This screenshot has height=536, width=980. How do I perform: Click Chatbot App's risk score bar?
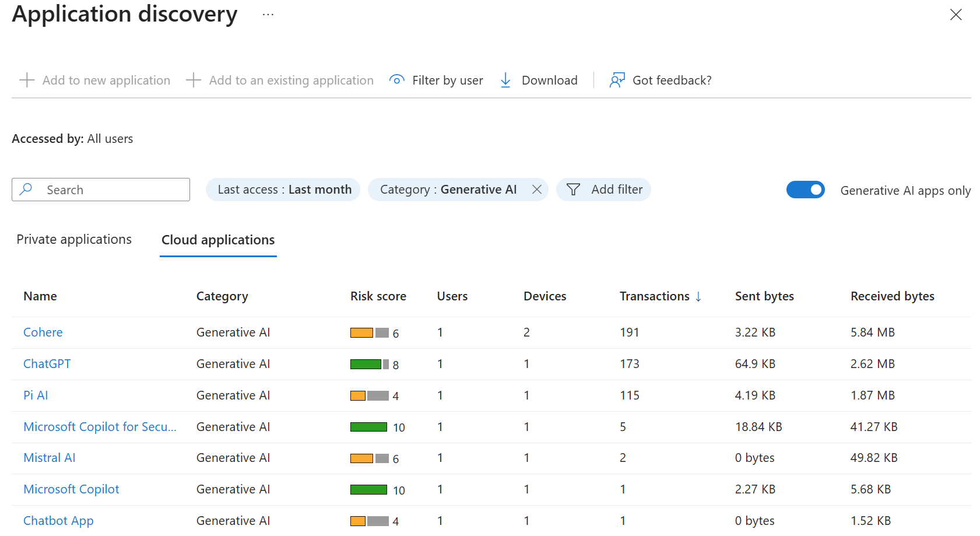point(370,521)
